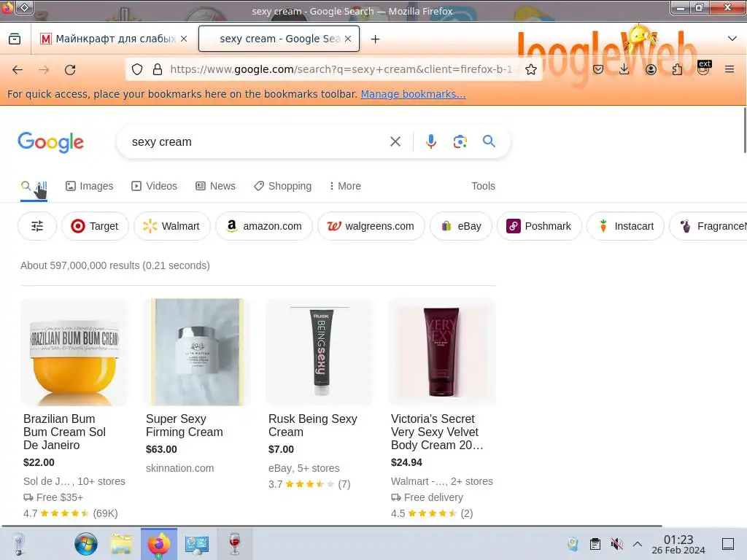Open the shield tracking protection icon
This screenshot has height=560, width=747.
(137, 69)
